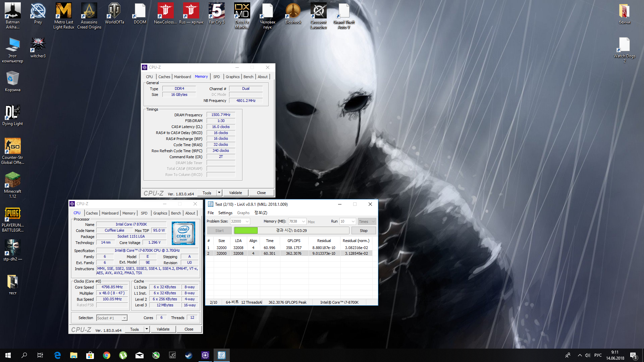Expand the Problem Size dropdown in LinX

tap(247, 222)
